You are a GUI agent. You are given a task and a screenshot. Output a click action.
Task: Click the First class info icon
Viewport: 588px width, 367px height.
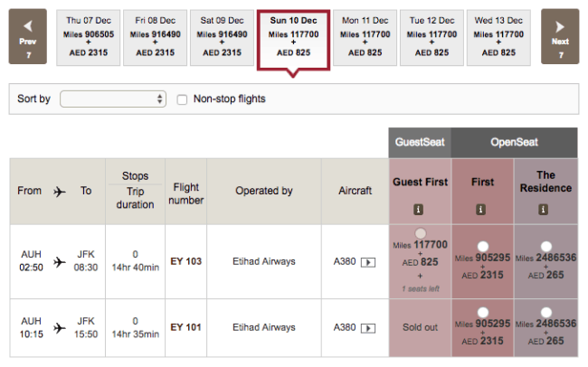[480, 209]
